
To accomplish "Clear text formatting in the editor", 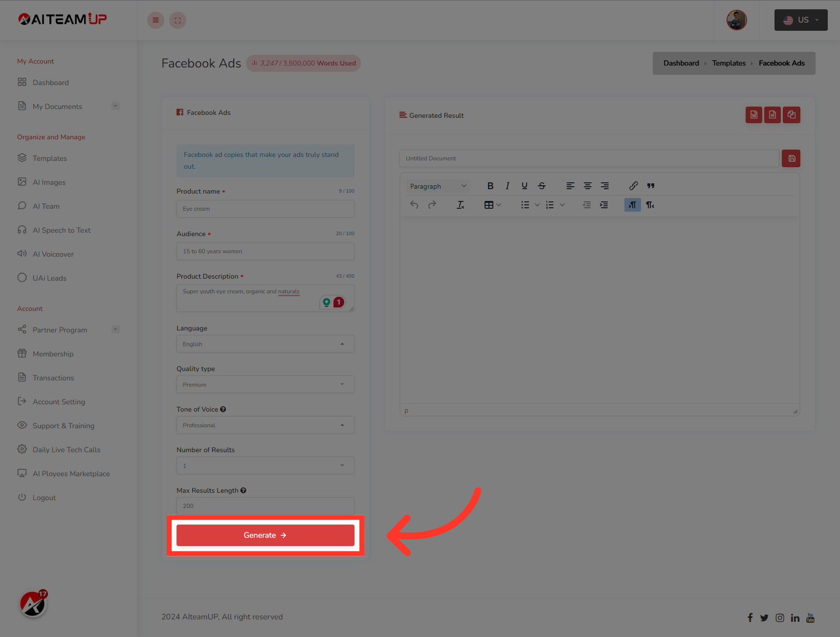I will pyautogui.click(x=461, y=205).
